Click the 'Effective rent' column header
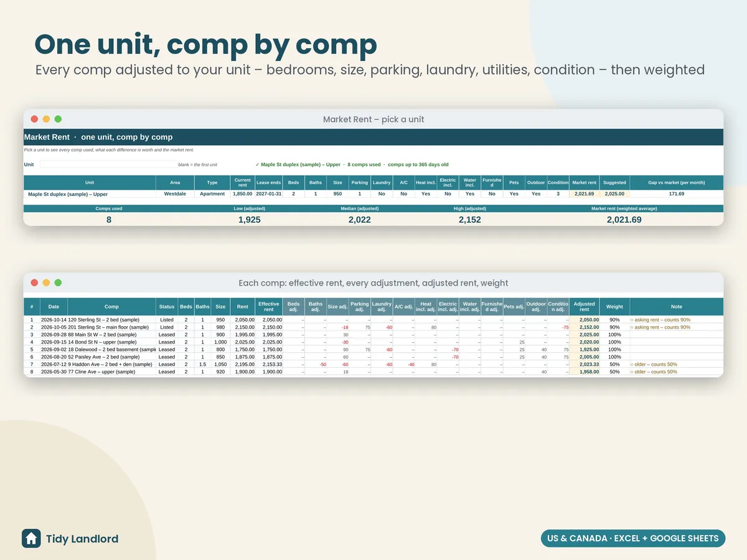Image resolution: width=747 pixels, height=560 pixels. tap(268, 306)
